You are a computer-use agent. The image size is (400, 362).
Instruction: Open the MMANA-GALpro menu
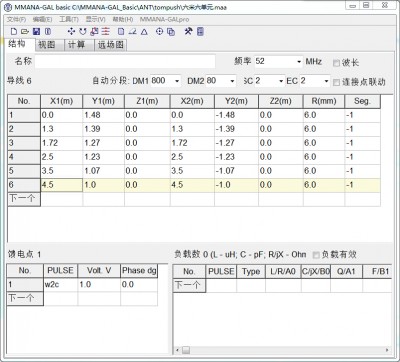pos(164,19)
